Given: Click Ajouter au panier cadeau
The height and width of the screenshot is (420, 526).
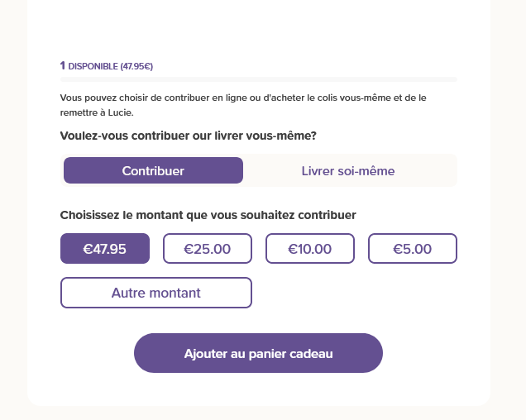Looking at the screenshot, I should pos(258,353).
